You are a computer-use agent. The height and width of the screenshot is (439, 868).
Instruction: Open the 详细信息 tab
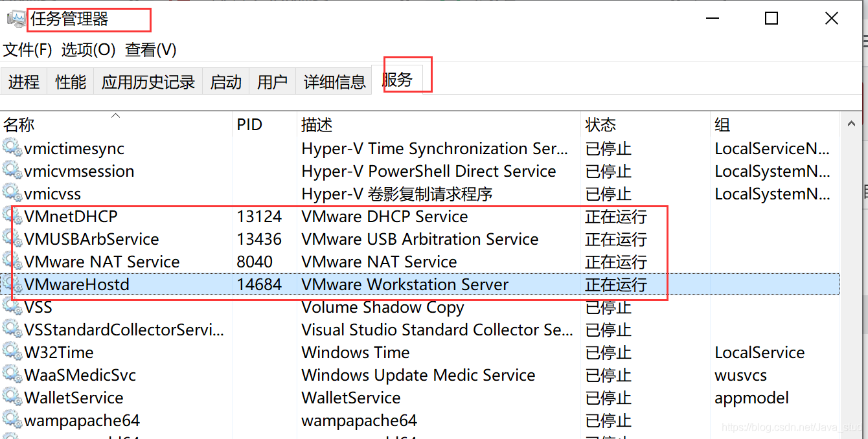pos(334,82)
